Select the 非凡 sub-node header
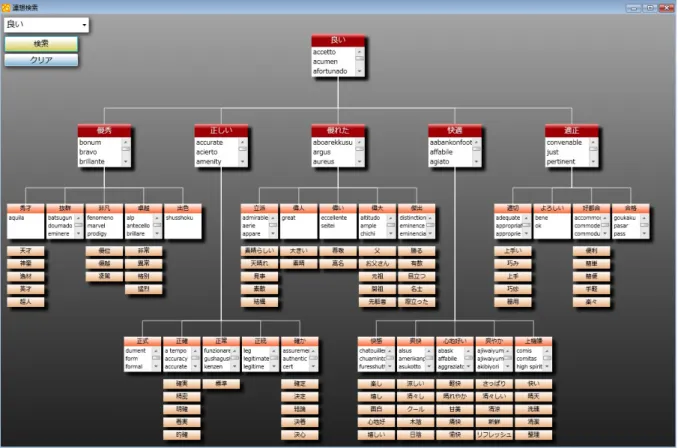This screenshot has width=678, height=448. [x=104, y=208]
